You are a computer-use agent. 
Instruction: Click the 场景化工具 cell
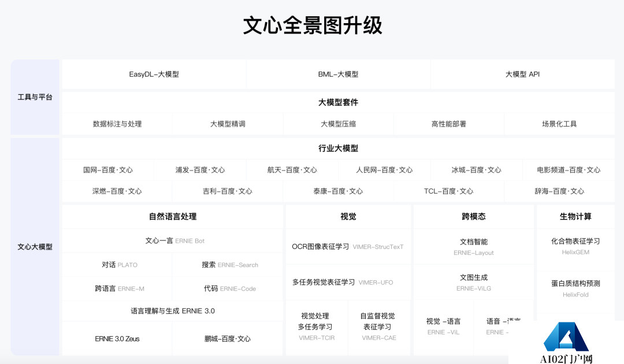[559, 124]
